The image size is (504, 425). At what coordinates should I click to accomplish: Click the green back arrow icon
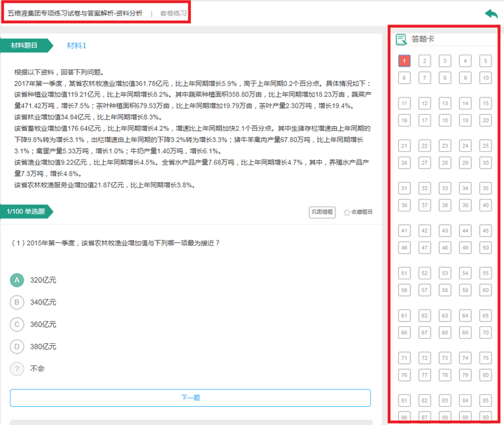click(491, 13)
